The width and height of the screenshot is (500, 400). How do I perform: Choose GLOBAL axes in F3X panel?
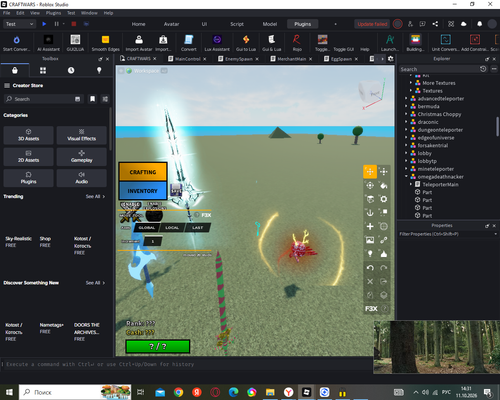[147, 228]
